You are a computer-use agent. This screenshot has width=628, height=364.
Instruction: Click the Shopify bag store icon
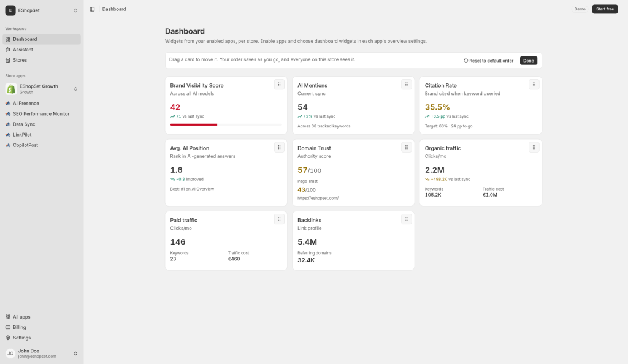click(x=11, y=89)
